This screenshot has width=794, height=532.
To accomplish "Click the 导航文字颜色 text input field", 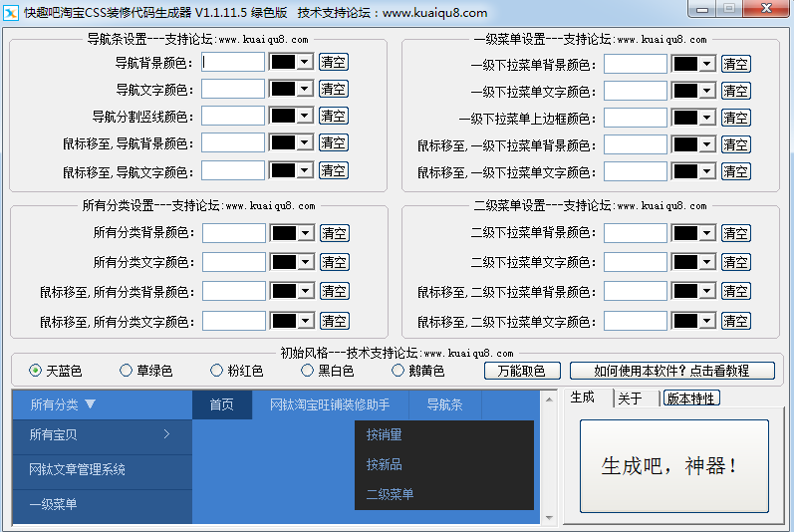I will coord(234,89).
